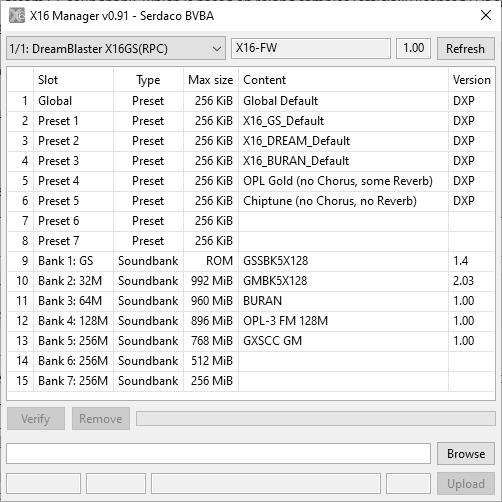Click the file path input field beside Browse
Image resolution: width=502 pixels, height=502 pixels.
pos(218,454)
